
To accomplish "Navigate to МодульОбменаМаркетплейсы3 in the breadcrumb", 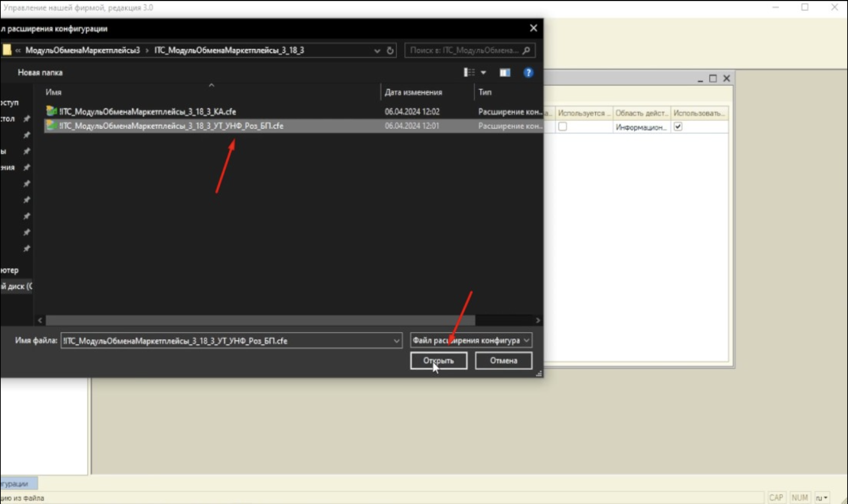I will pyautogui.click(x=83, y=50).
